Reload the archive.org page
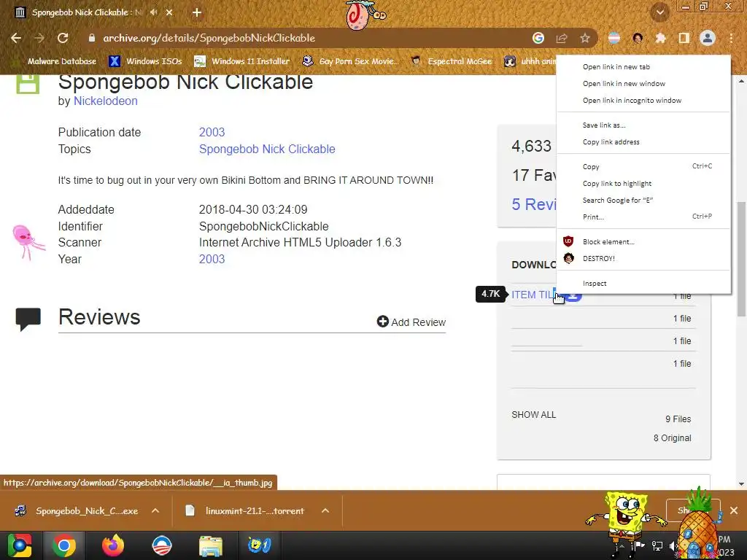This screenshot has width=747, height=560. coord(63,38)
